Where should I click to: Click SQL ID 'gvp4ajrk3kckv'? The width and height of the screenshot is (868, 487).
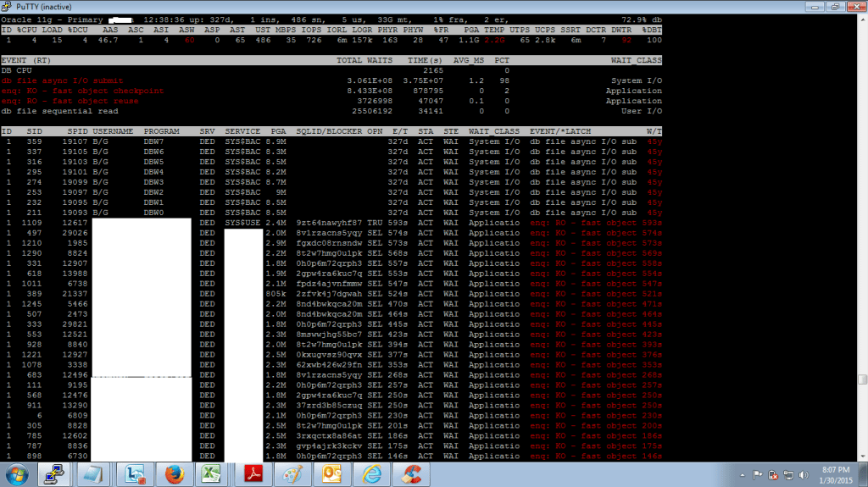(329, 446)
